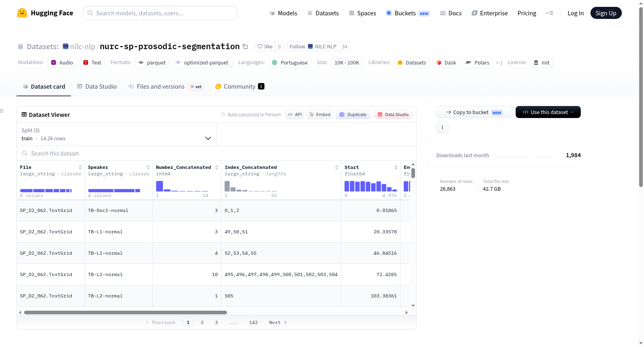Viewport: 644px width, 347px height.
Task: Click the table vertical scrollbar thumb
Action: pyautogui.click(x=413, y=173)
